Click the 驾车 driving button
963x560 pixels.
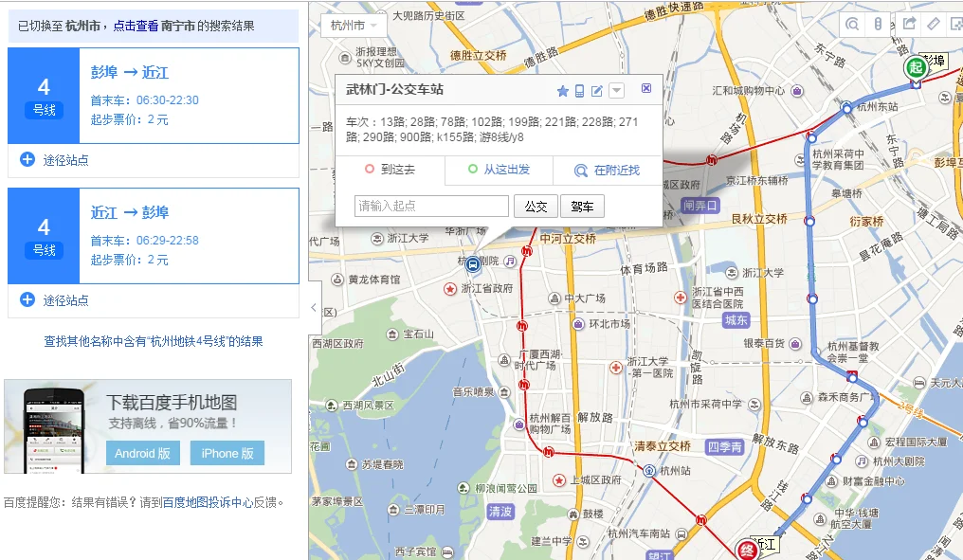pyautogui.click(x=582, y=206)
